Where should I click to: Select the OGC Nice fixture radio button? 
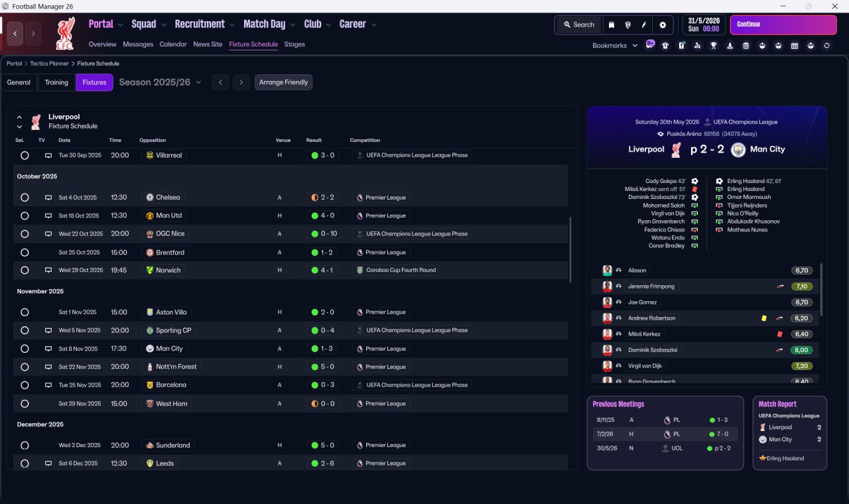pyautogui.click(x=25, y=234)
